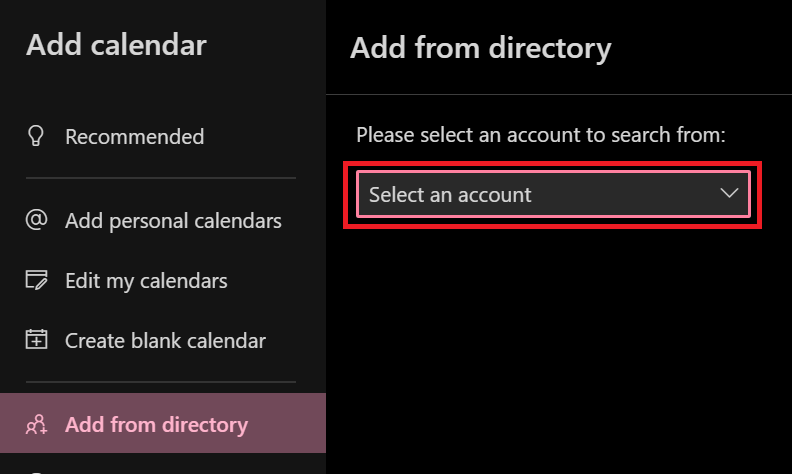Click the pencil-note icon for Edit my calendars

(36, 280)
